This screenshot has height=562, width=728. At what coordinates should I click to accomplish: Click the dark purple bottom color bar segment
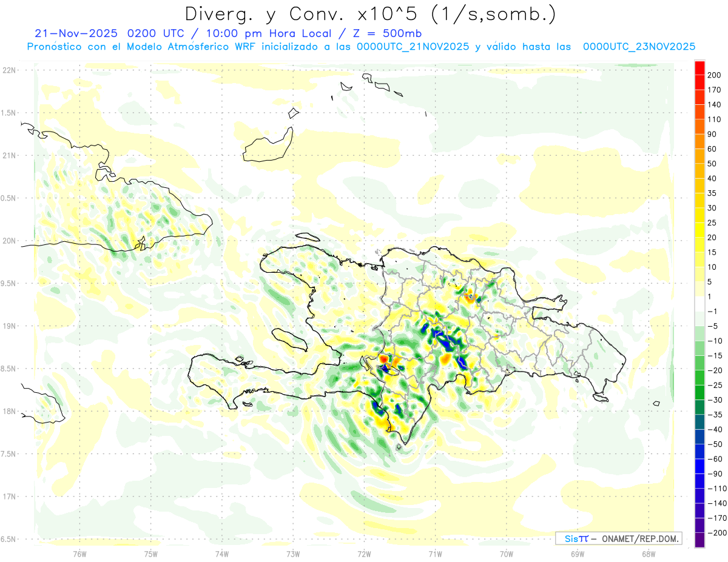pyautogui.click(x=699, y=540)
